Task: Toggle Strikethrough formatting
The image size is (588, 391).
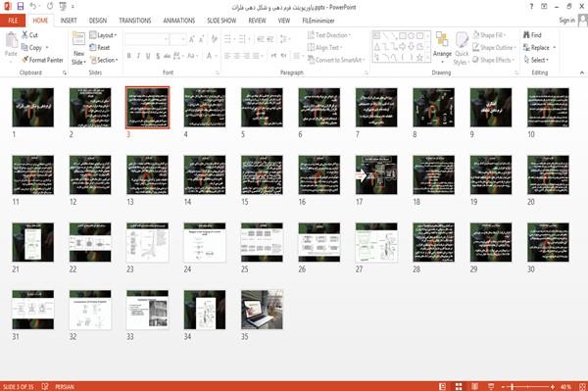Action: tap(168, 56)
